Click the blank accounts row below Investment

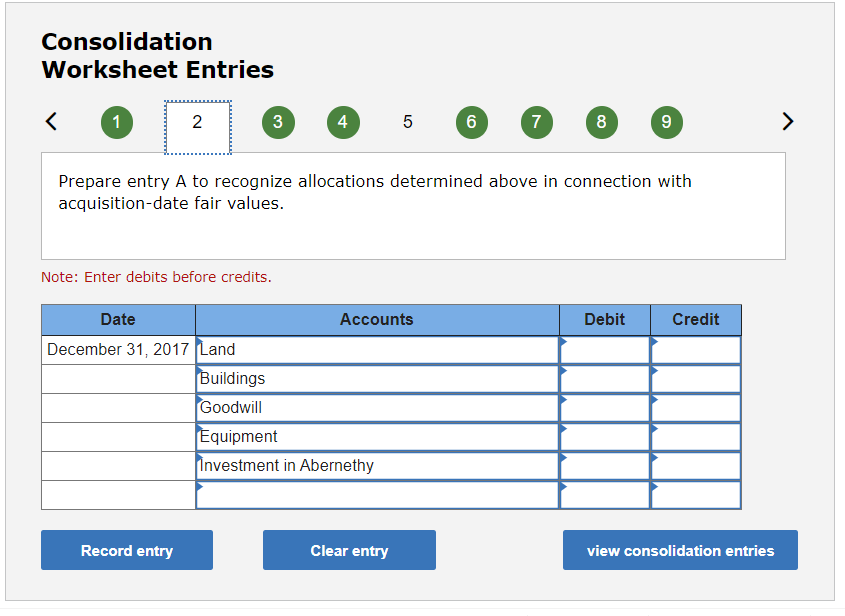(377, 494)
